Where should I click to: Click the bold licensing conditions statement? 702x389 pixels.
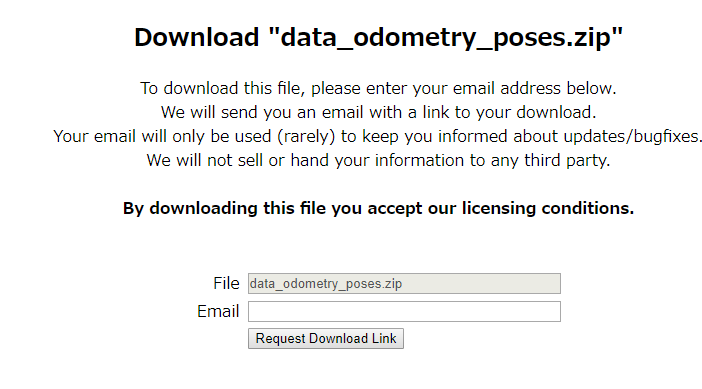[378, 208]
